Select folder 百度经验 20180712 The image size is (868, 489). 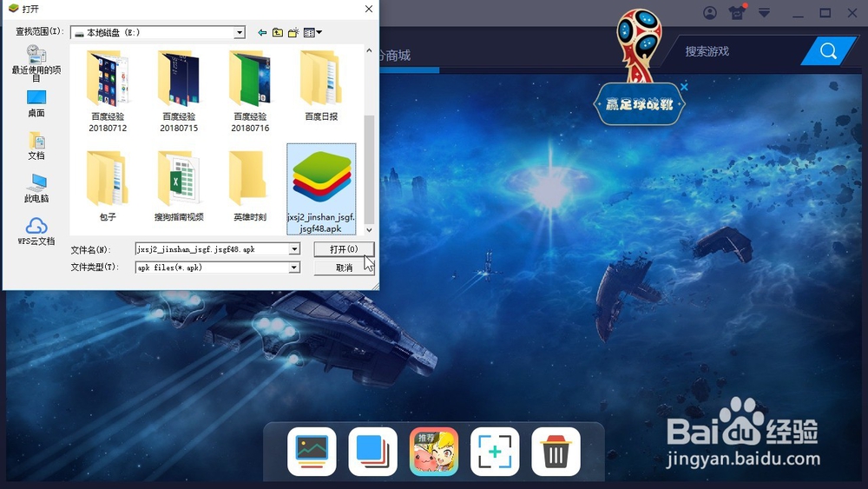(x=108, y=91)
